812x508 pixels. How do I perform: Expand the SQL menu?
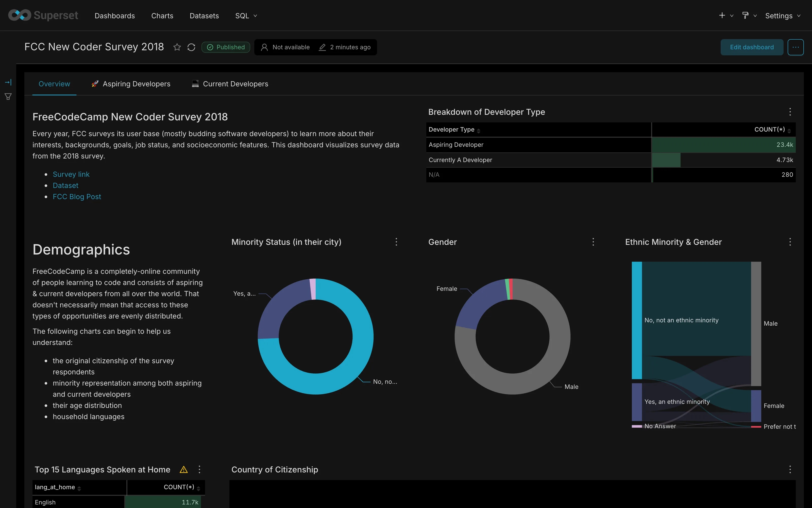click(x=246, y=15)
